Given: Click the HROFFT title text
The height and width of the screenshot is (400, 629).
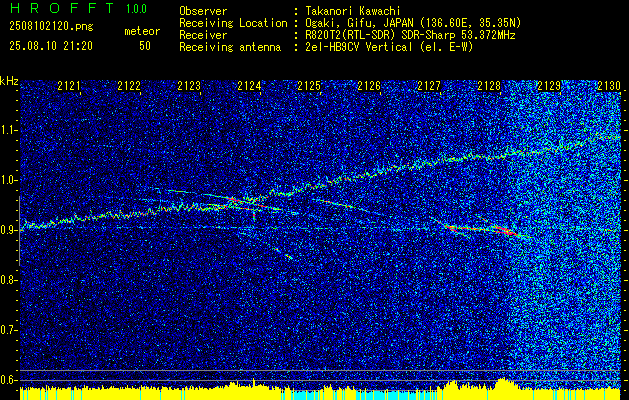Looking at the screenshot, I should pos(62,8).
